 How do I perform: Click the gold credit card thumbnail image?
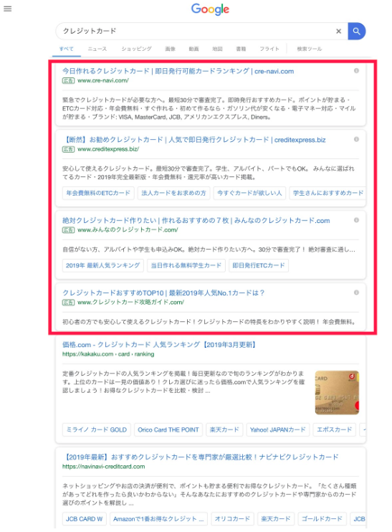337,393
